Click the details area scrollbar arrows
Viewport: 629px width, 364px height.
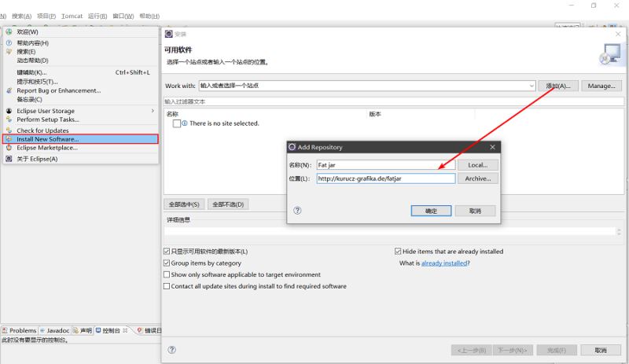point(619,232)
